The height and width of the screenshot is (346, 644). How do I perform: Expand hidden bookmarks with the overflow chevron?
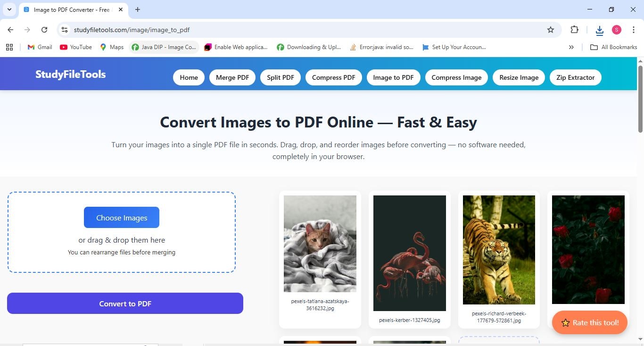[x=571, y=47]
